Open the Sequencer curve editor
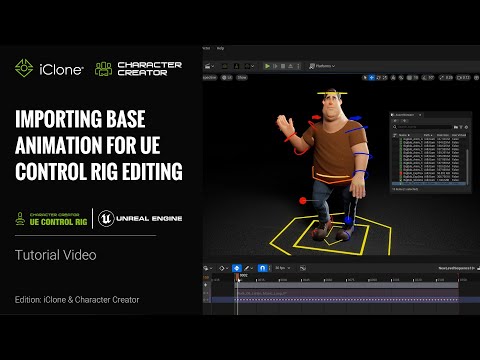Viewport: 480px width, 360px height. 303,268
